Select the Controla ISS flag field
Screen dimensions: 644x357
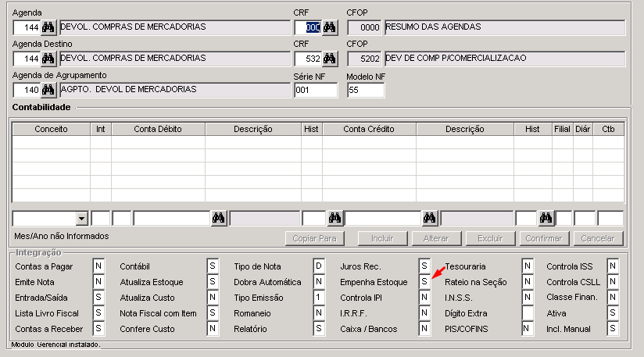pyautogui.click(x=613, y=266)
